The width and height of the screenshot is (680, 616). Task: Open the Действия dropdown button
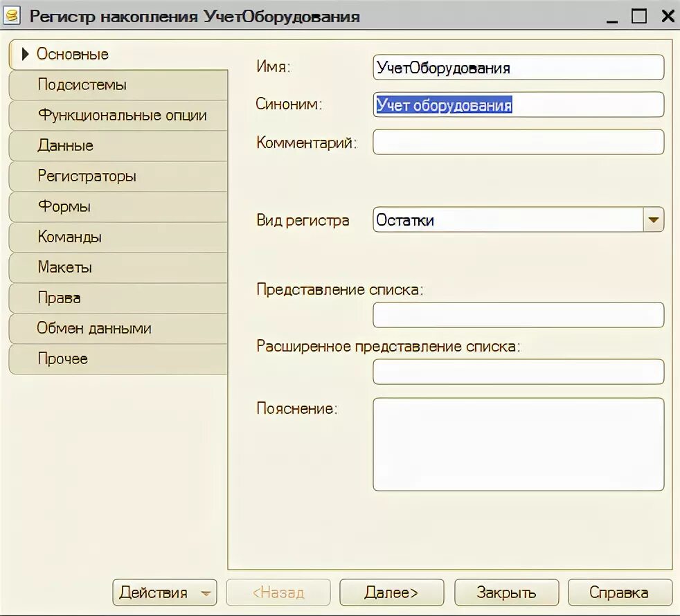(165, 592)
